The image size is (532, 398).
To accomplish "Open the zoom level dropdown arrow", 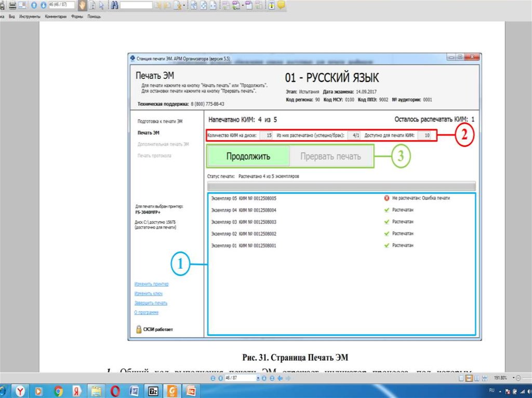I will [514, 378].
